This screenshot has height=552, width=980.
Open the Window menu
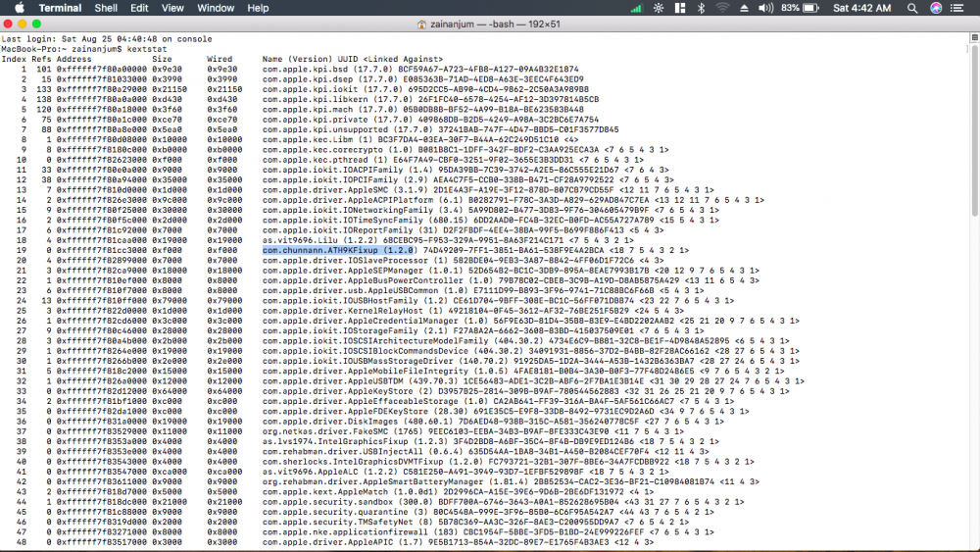click(216, 8)
